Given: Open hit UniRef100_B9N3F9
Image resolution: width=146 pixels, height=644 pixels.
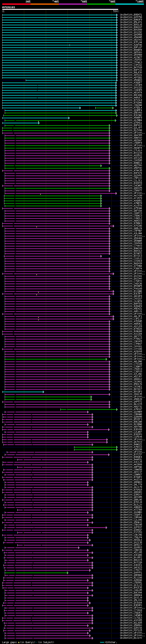Looking at the screenshot, I should [131, 20].
